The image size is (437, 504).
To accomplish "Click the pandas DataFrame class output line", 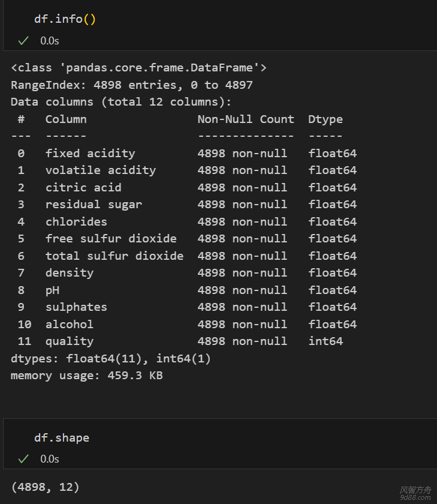I will (138, 67).
